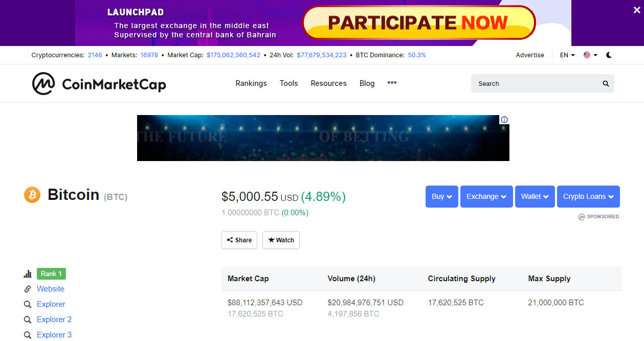Expand the Exchange dropdown button
This screenshot has height=341, width=644.
[x=486, y=196]
